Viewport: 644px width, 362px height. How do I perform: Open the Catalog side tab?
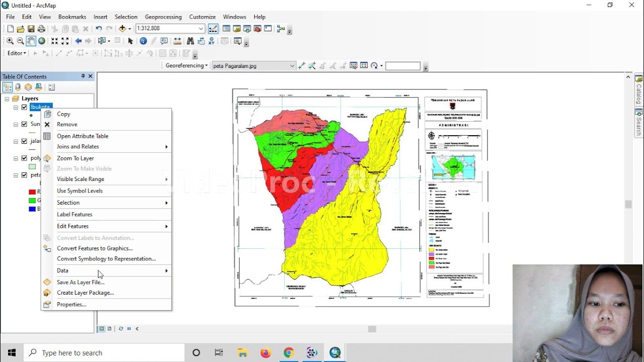point(638,90)
